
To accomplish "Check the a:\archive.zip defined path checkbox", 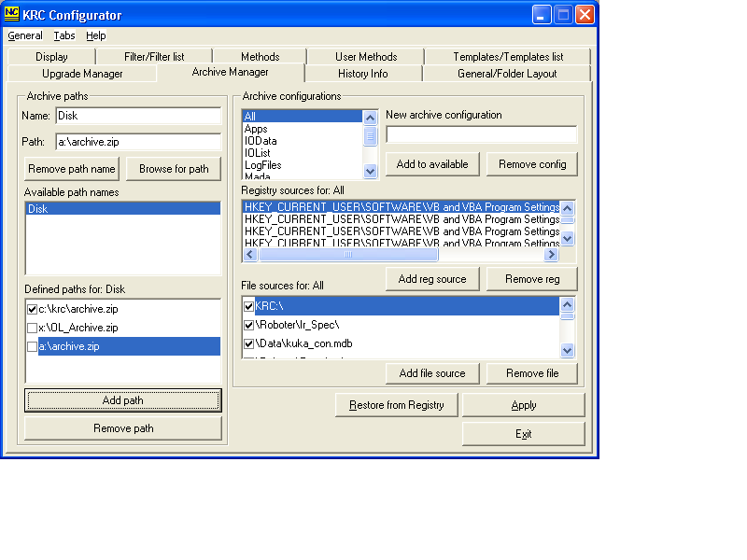I will (x=33, y=346).
